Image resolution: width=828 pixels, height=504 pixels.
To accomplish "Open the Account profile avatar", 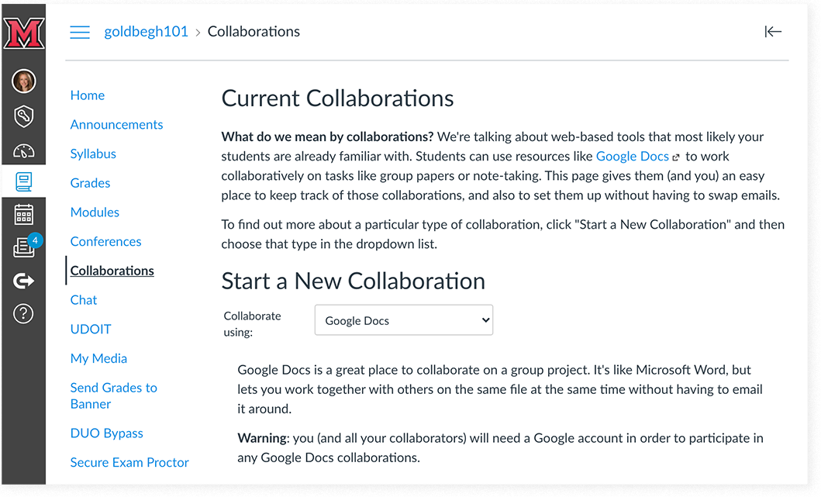I will [24, 81].
